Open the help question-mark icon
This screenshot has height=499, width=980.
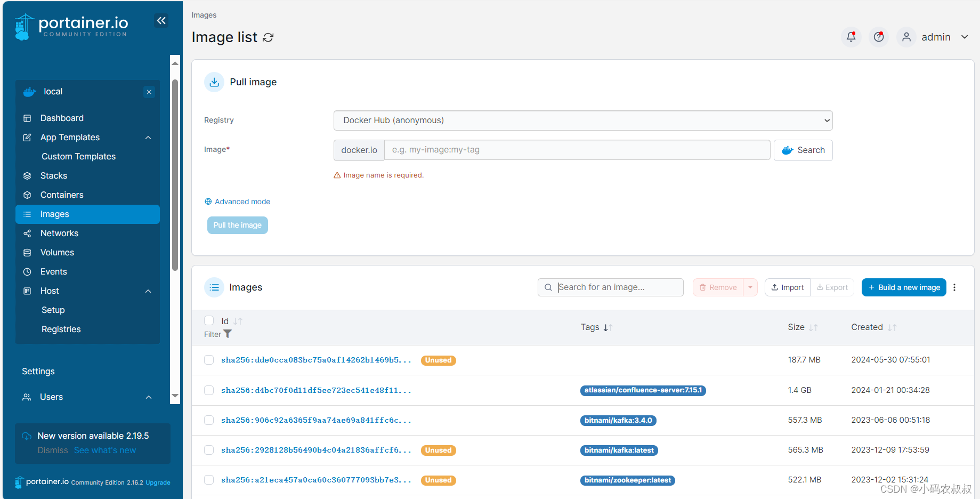point(879,37)
